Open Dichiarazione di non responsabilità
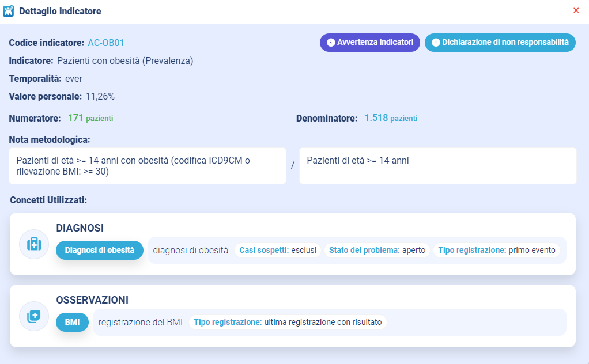The width and height of the screenshot is (589, 364). (500, 43)
